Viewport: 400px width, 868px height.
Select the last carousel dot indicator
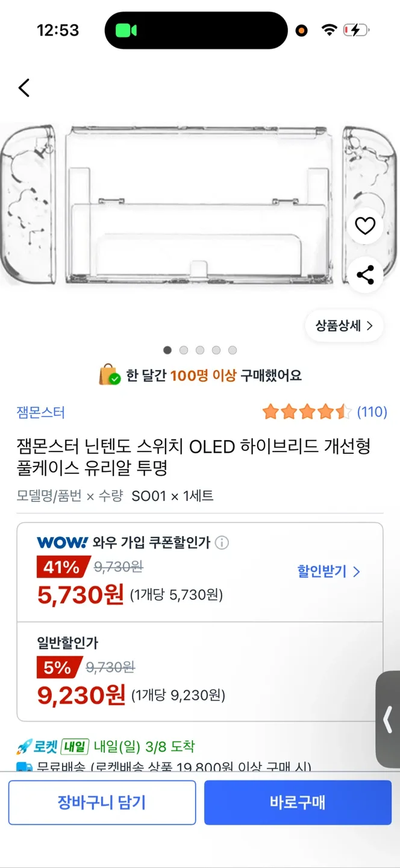[232, 350]
